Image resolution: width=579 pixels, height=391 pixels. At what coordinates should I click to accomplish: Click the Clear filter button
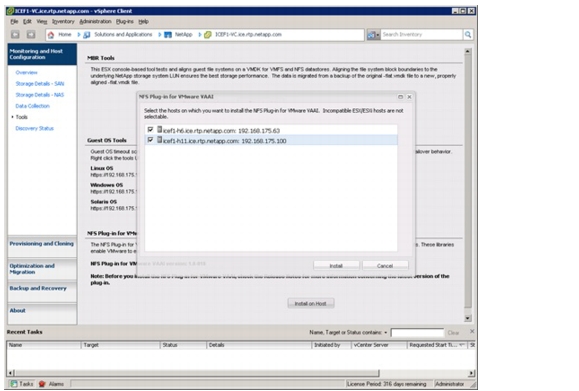pos(453,333)
